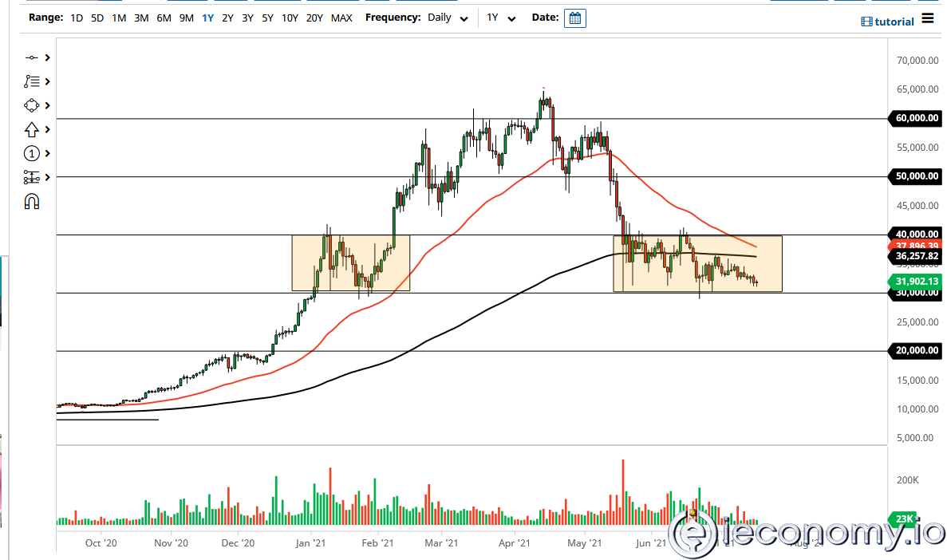947x560 pixels.
Task: Open the 1Y period dropdown
Action: click(501, 18)
